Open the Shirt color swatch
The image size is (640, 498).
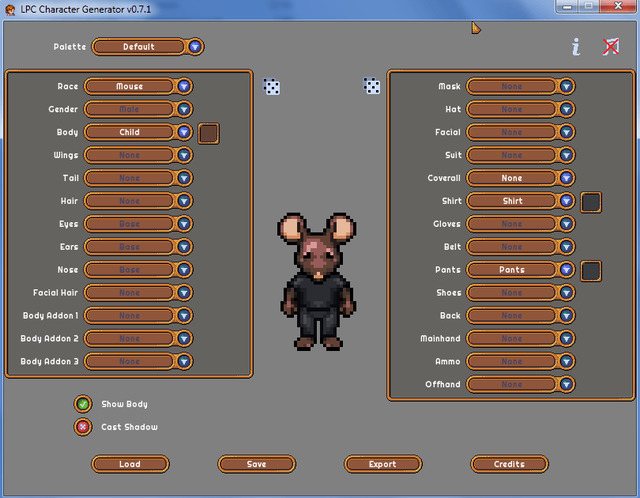point(591,202)
